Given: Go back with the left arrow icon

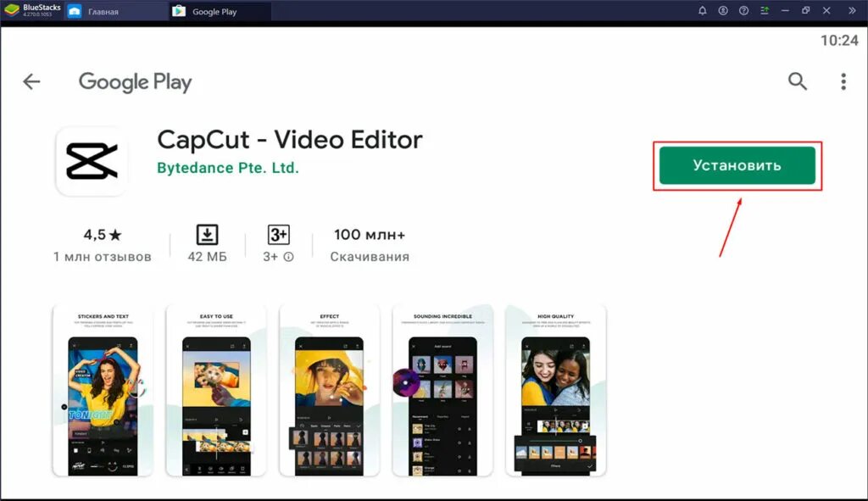Looking at the screenshot, I should point(31,82).
